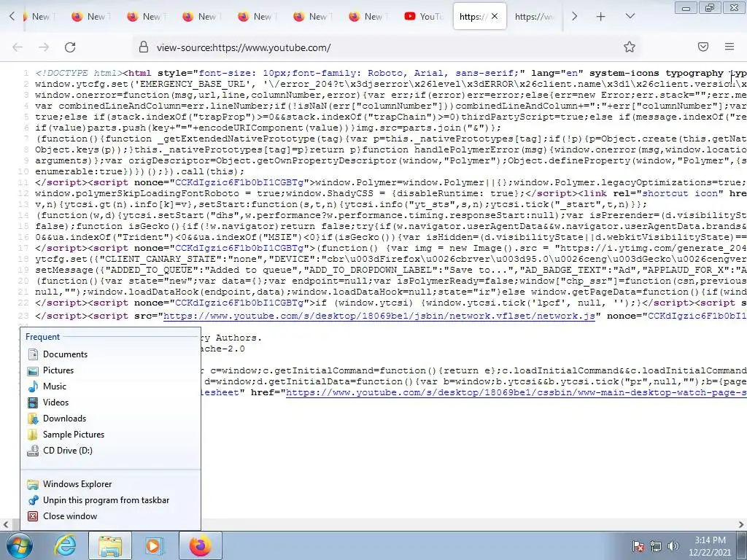
Task: Click the Videos filmstrip icon in jump list
Action: [x=33, y=402]
